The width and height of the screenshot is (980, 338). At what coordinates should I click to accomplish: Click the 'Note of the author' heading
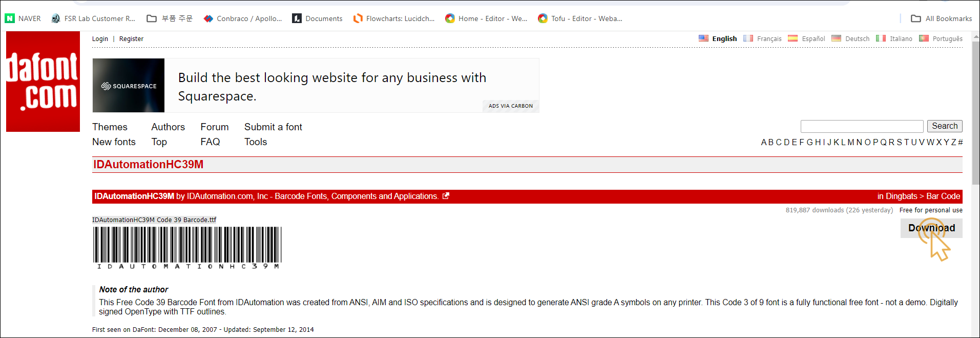[x=133, y=289]
